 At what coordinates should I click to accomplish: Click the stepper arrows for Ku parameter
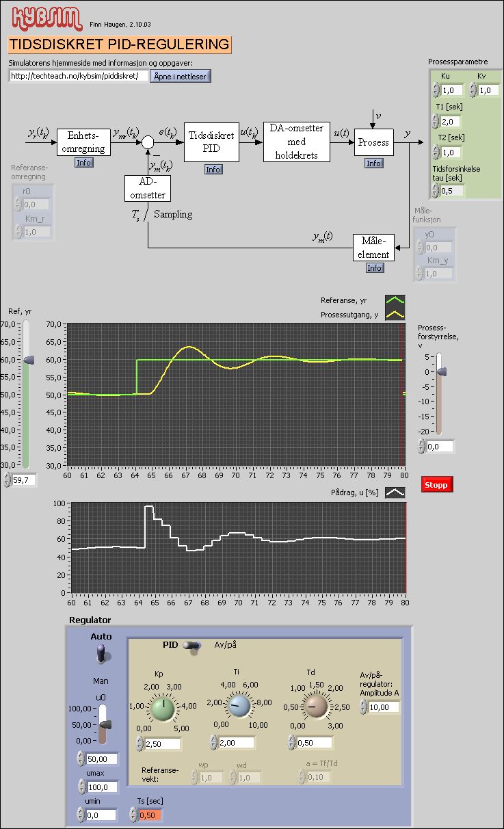(436, 90)
